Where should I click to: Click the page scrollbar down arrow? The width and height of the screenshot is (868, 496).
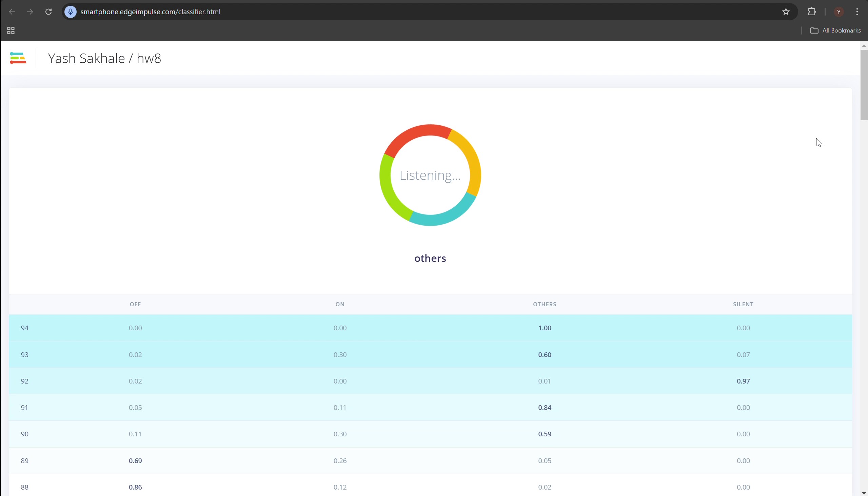click(864, 493)
